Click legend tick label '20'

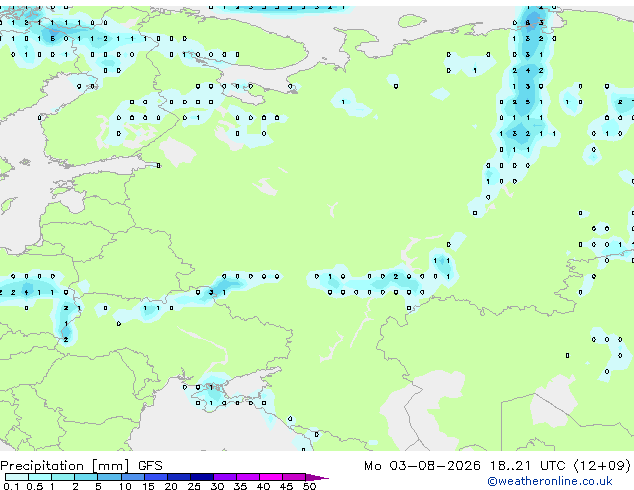click(x=171, y=486)
